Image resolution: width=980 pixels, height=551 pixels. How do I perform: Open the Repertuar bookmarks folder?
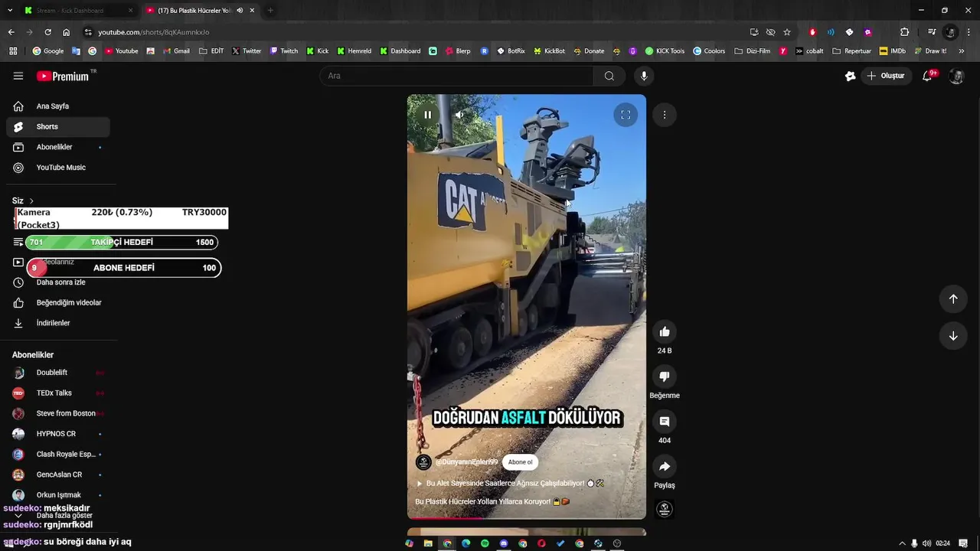click(x=852, y=51)
